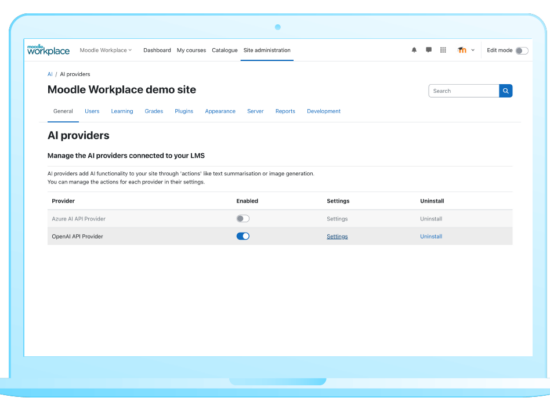
Task: Click the Enabled column header
Action: [x=247, y=201]
